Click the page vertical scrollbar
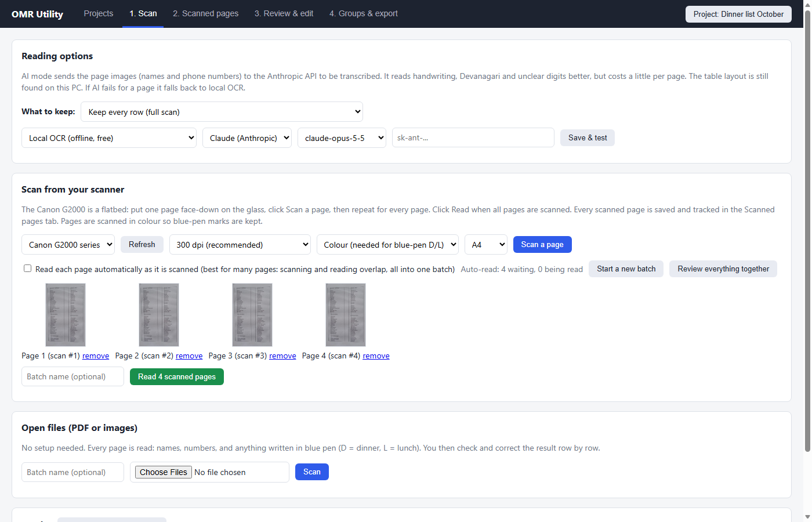This screenshot has height=522, width=812. (807, 232)
